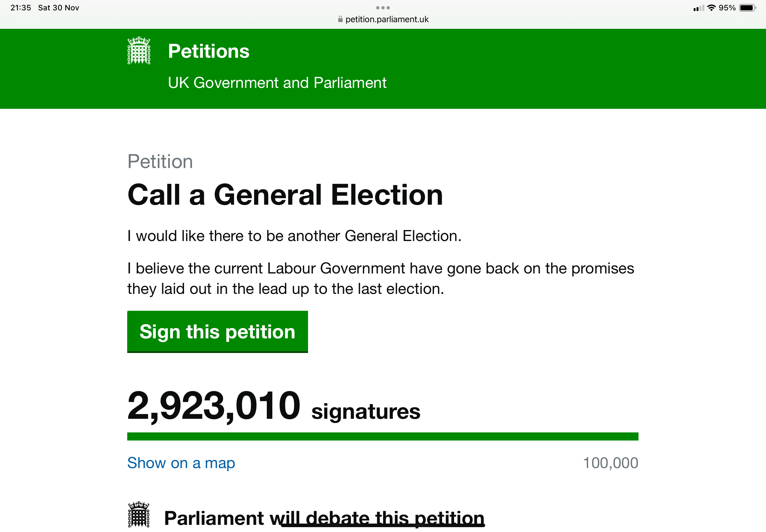The height and width of the screenshot is (532, 766).
Task: Click the UK Government and Parliament subtitle
Action: tap(277, 83)
